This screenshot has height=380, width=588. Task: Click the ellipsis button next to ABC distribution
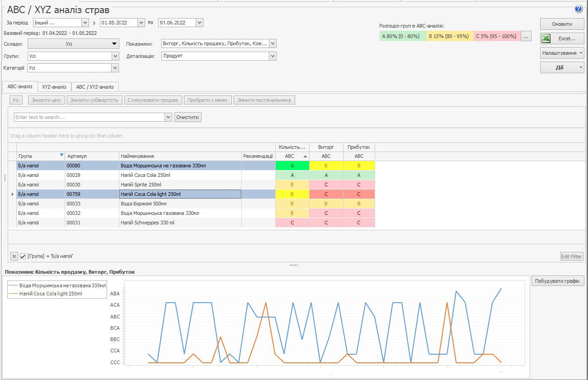[526, 36]
